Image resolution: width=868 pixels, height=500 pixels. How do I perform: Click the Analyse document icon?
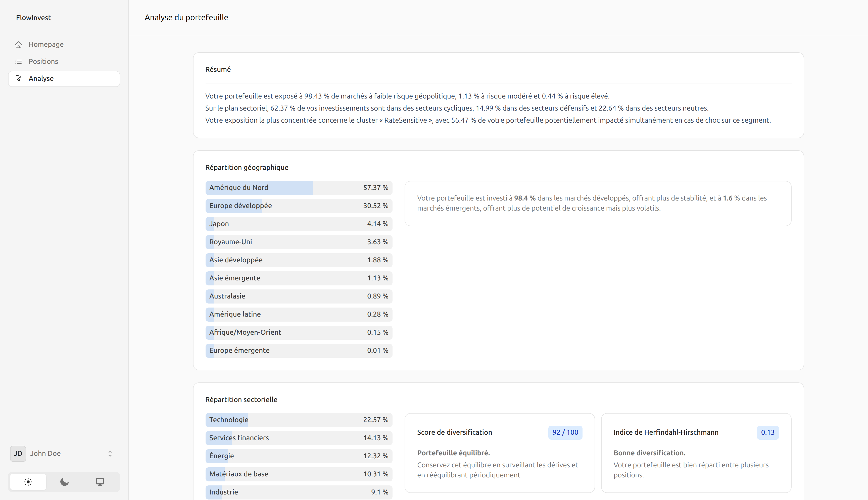(19, 79)
